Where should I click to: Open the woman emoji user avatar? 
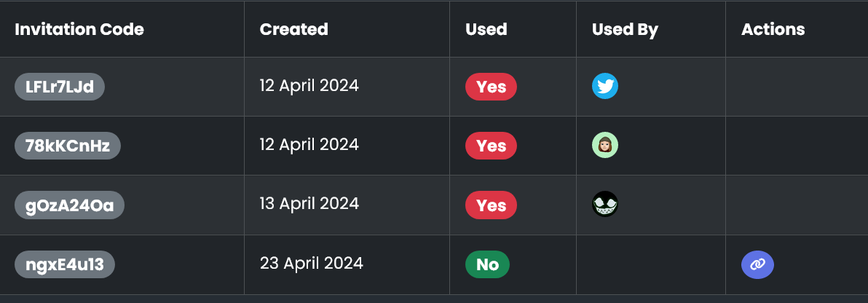(x=605, y=146)
